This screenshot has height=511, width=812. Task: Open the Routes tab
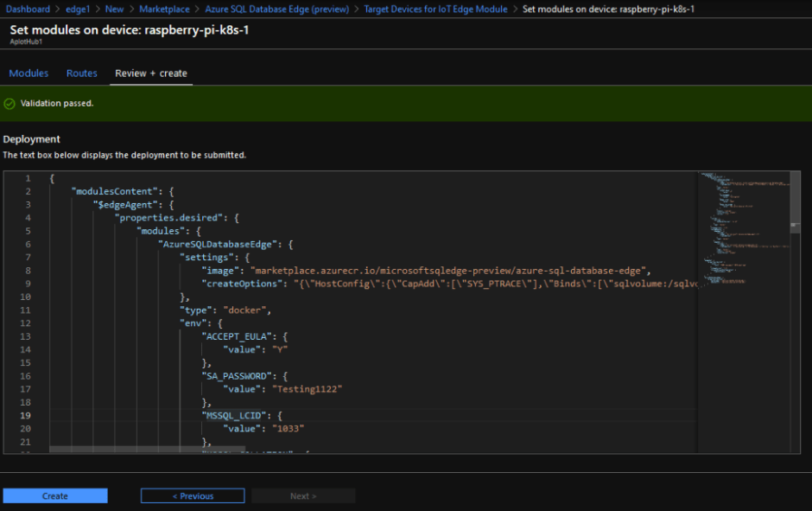coord(82,73)
